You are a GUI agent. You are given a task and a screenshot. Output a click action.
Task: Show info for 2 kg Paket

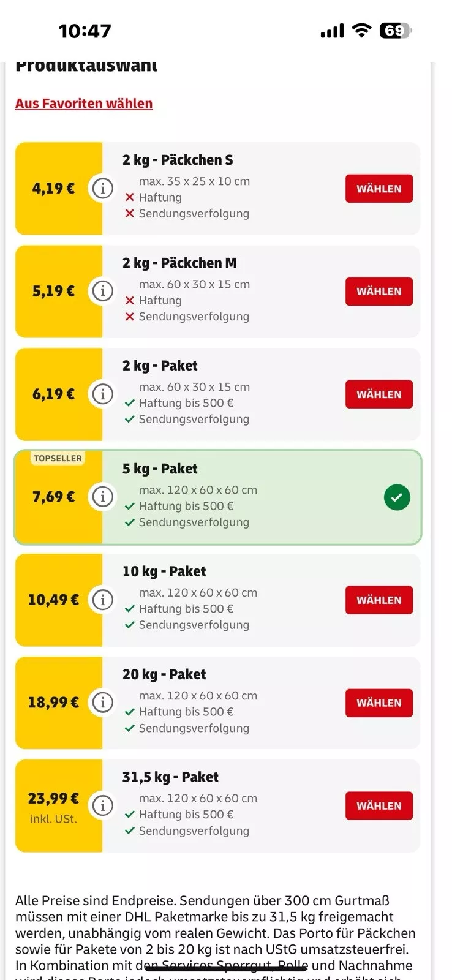point(102,394)
